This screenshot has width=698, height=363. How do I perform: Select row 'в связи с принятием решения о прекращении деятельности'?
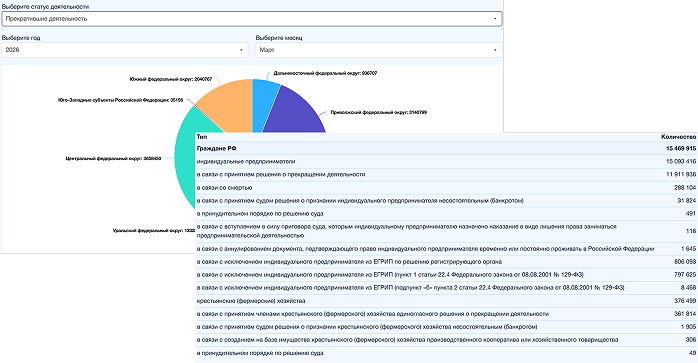446,174
